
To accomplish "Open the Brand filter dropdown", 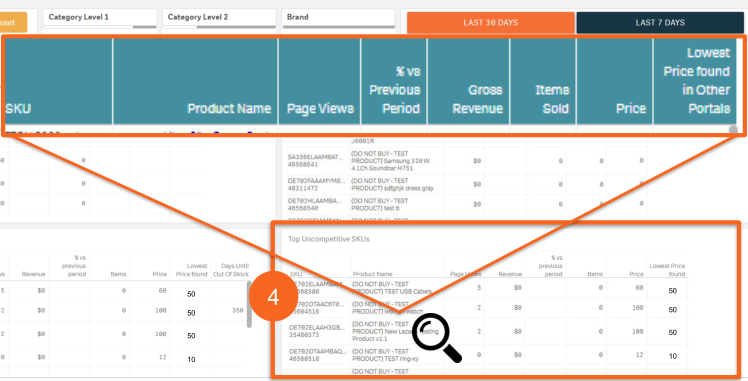I will tap(338, 18).
